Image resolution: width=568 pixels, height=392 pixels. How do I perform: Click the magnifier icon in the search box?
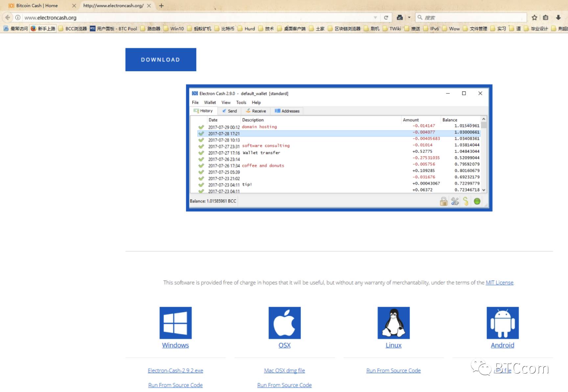[x=420, y=17]
